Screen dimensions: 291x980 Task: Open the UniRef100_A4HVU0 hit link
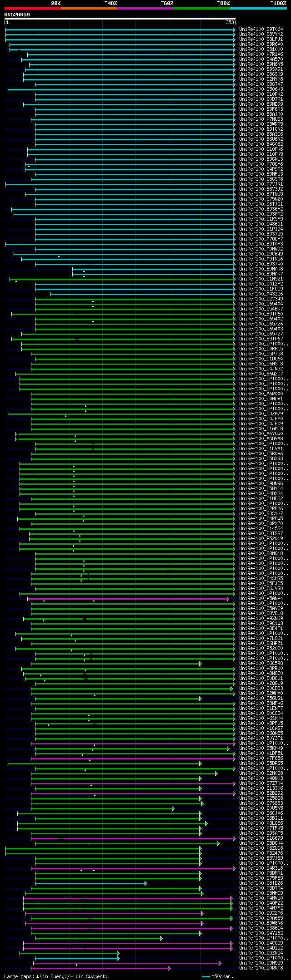point(261,898)
